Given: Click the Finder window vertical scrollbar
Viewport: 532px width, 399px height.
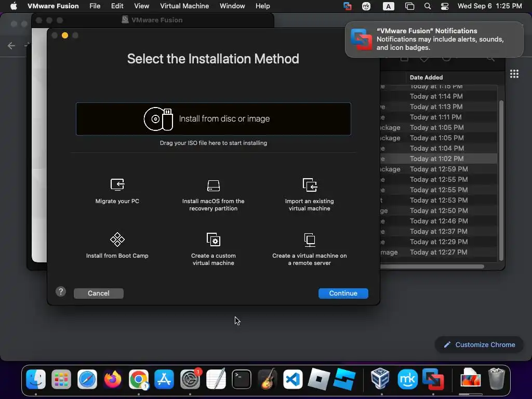Looking at the screenshot, I should 501,180.
